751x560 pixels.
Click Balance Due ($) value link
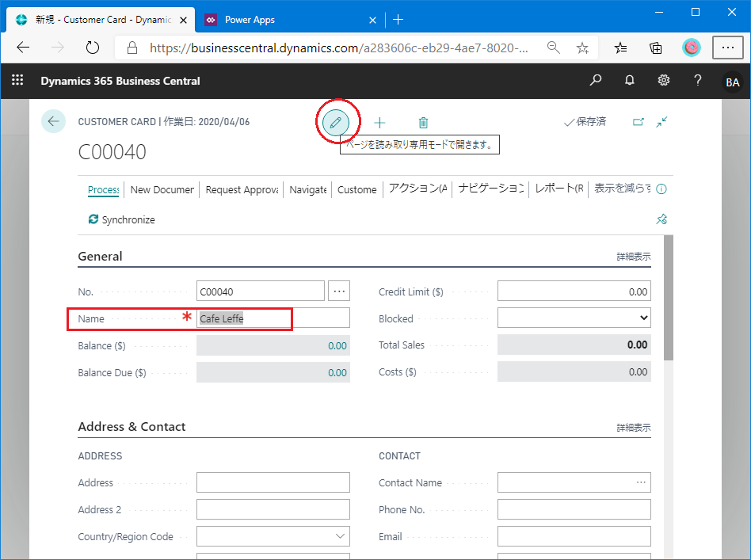pyautogui.click(x=337, y=373)
